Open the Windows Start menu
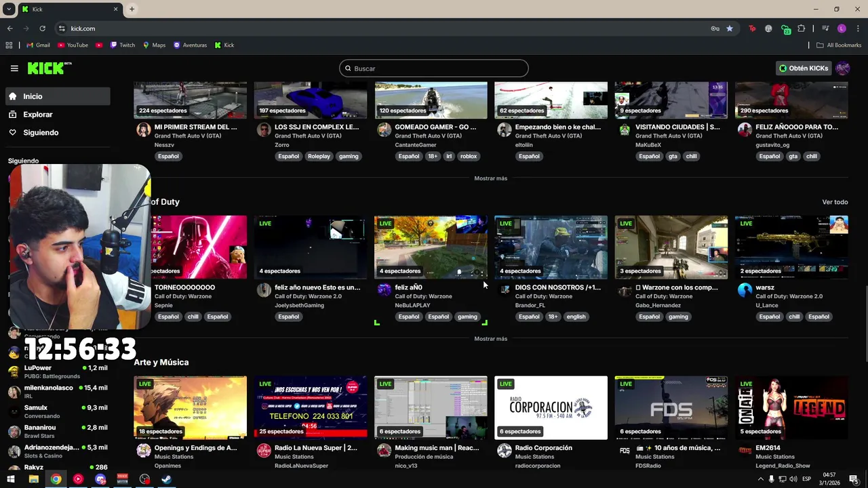The height and width of the screenshot is (488, 868). [x=11, y=479]
